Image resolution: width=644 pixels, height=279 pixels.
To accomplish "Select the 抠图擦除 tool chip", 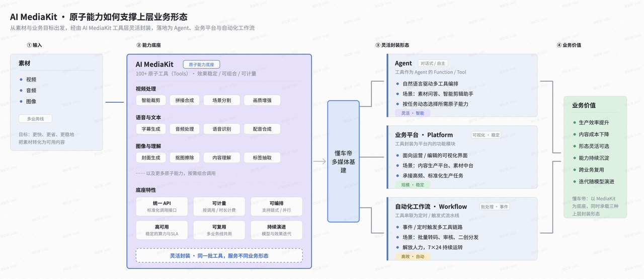I will click(185, 158).
